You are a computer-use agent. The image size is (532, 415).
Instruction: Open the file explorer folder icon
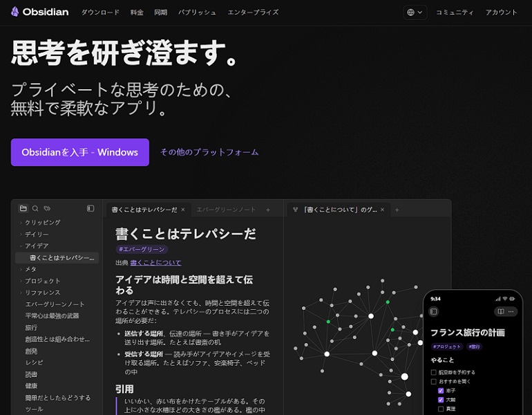coord(23,208)
